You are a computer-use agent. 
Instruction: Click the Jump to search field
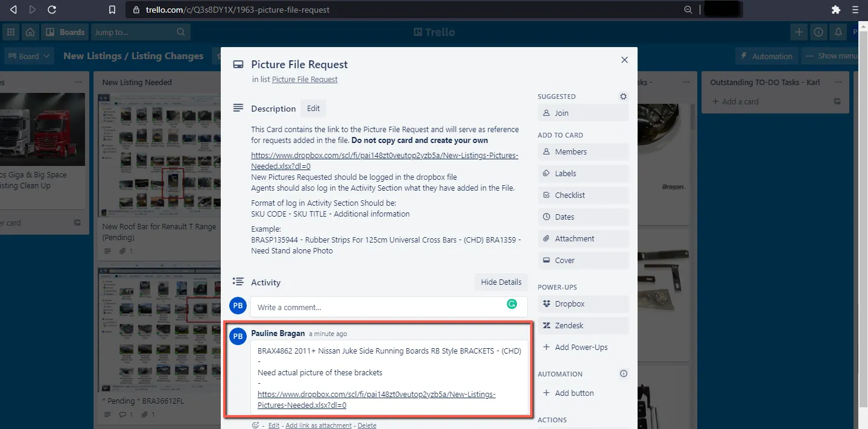[x=141, y=32]
